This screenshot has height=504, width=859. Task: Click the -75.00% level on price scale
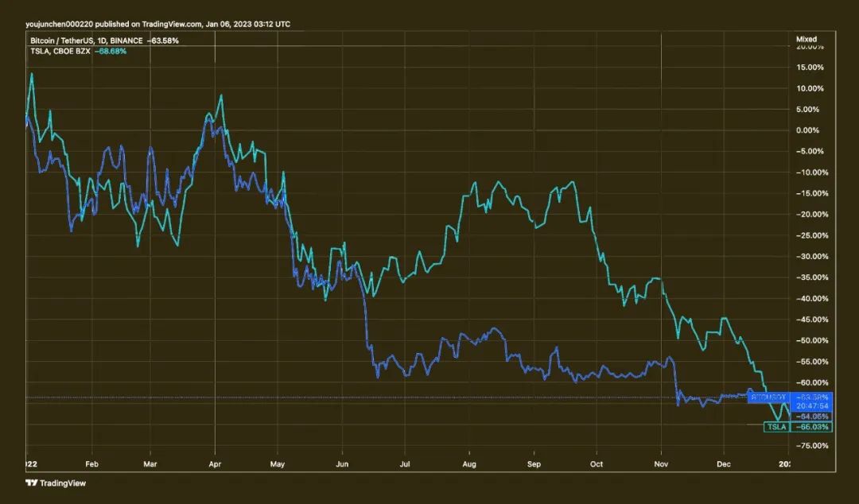coord(812,446)
